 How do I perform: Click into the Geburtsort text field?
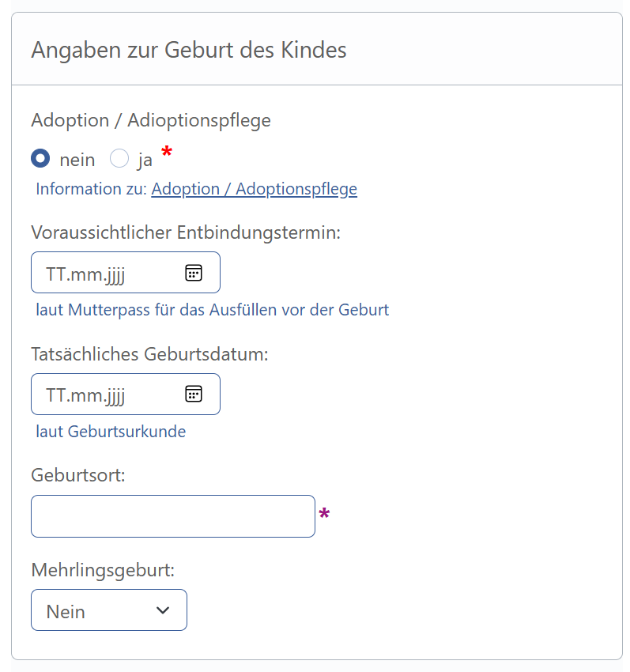173,516
